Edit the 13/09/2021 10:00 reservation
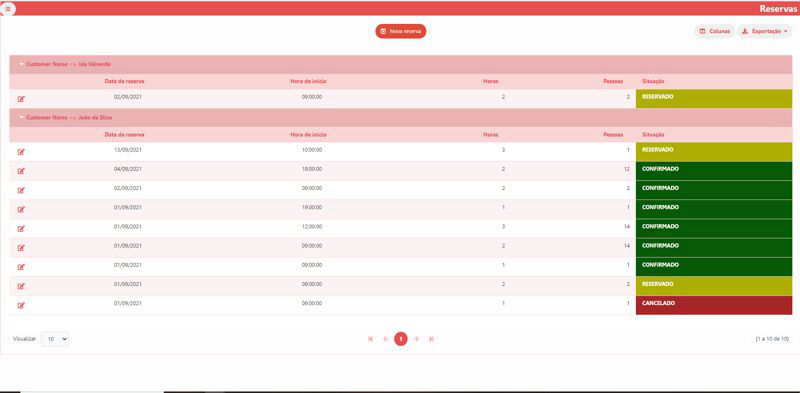The image size is (800, 393). point(21,152)
